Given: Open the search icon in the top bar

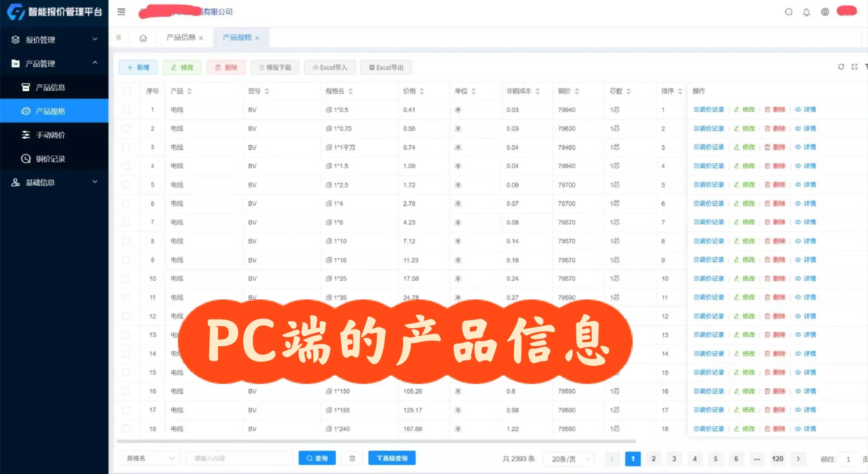Looking at the screenshot, I should pos(788,12).
